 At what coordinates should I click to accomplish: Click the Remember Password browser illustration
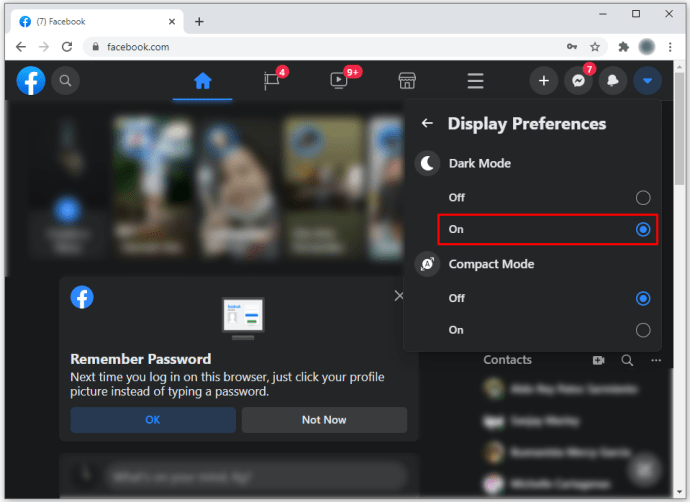point(243,319)
